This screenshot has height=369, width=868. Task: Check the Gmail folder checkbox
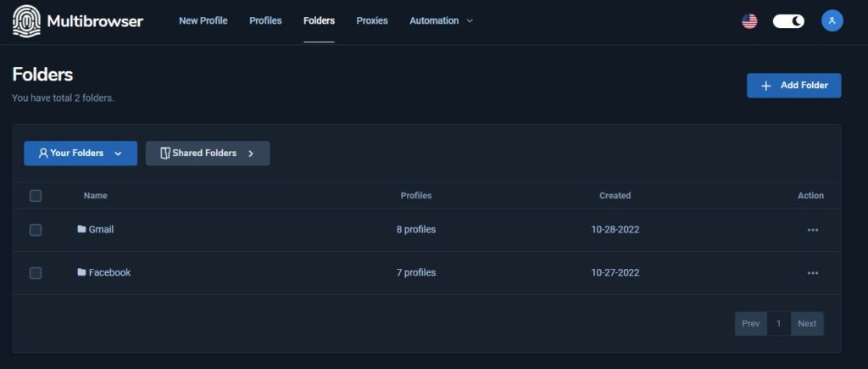pyautogui.click(x=36, y=229)
